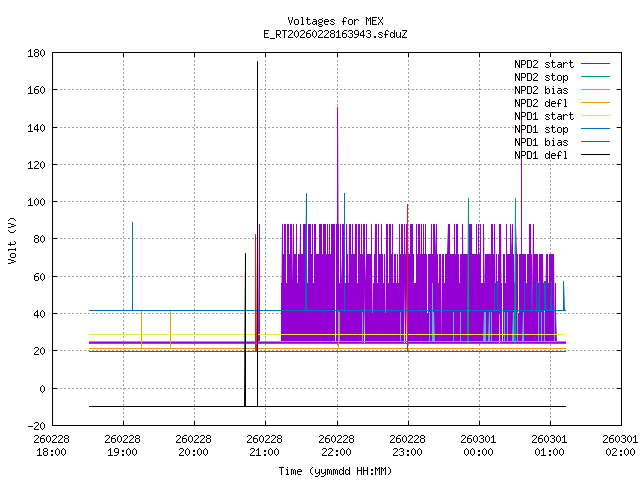Click the purple spike peaking near 150 V
The width and height of the screenshot is (640, 480).
tap(338, 108)
